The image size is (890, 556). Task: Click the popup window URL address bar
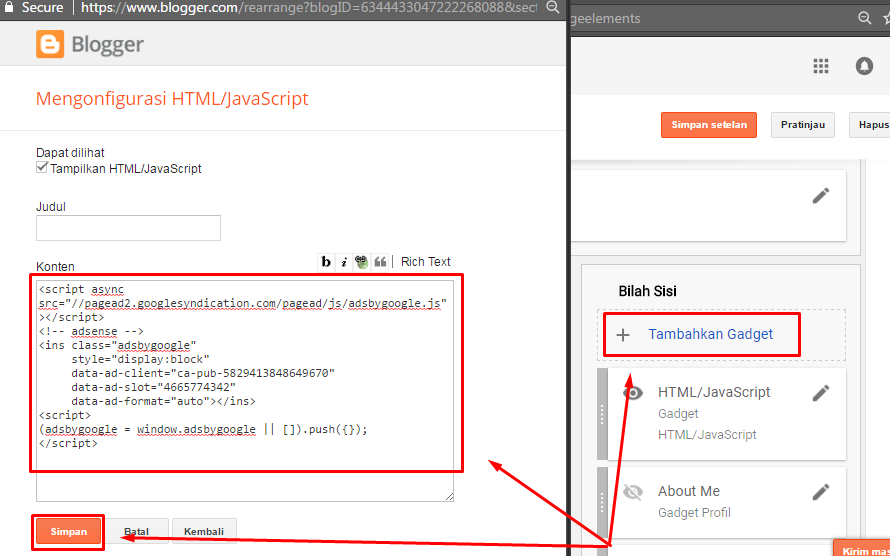308,7
